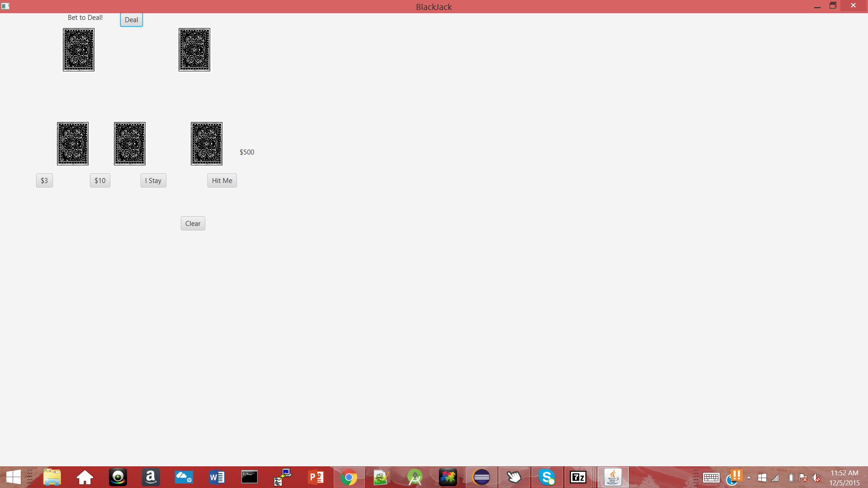Click the player's middle face-down card
This screenshot has width=868, height=488.
(x=130, y=144)
